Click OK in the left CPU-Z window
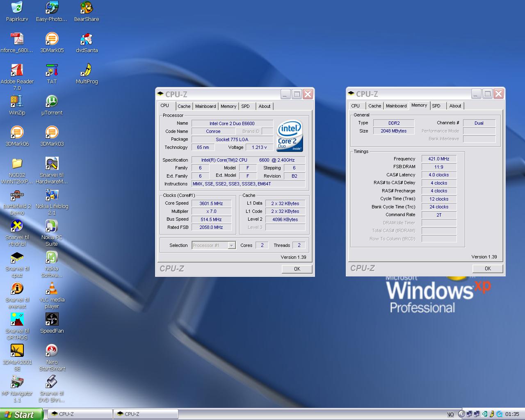 click(297, 269)
